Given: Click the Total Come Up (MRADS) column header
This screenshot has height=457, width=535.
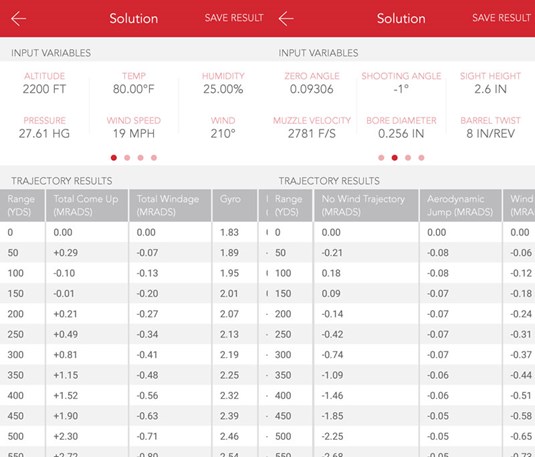Looking at the screenshot, I should pos(87,205).
